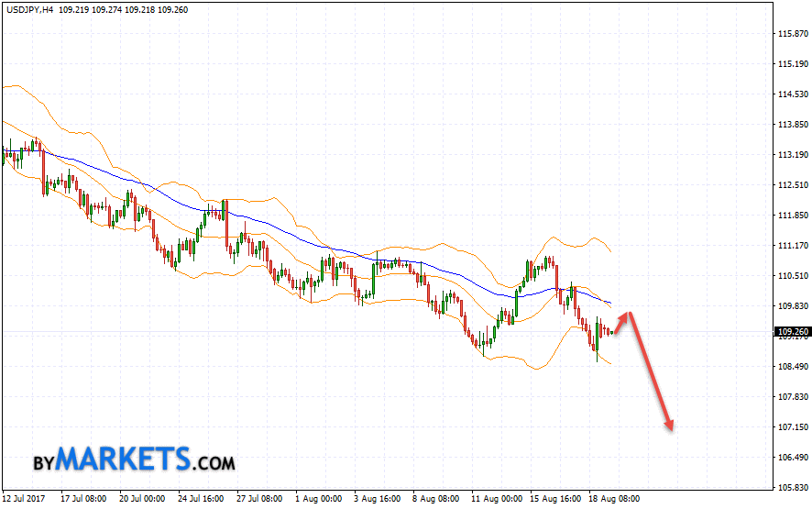The image size is (812, 509).
Task: Click the 8 Aug 08:00 time label
Action: click(x=434, y=499)
